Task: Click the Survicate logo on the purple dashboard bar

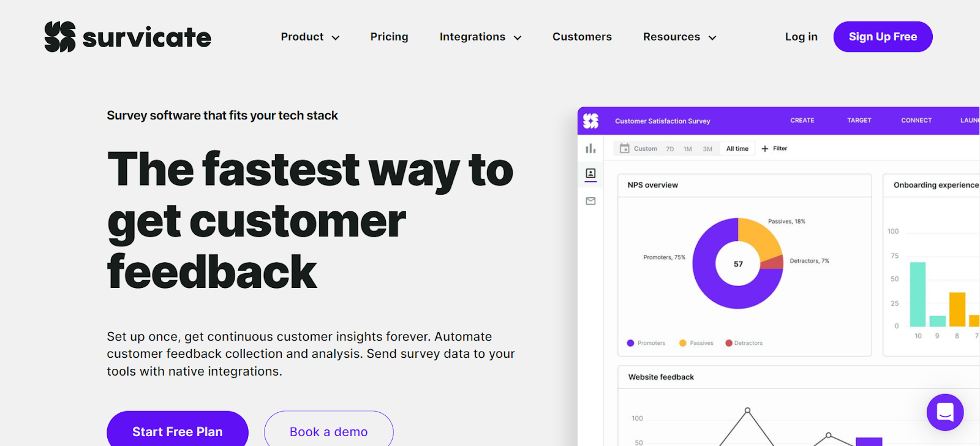Action: point(592,121)
